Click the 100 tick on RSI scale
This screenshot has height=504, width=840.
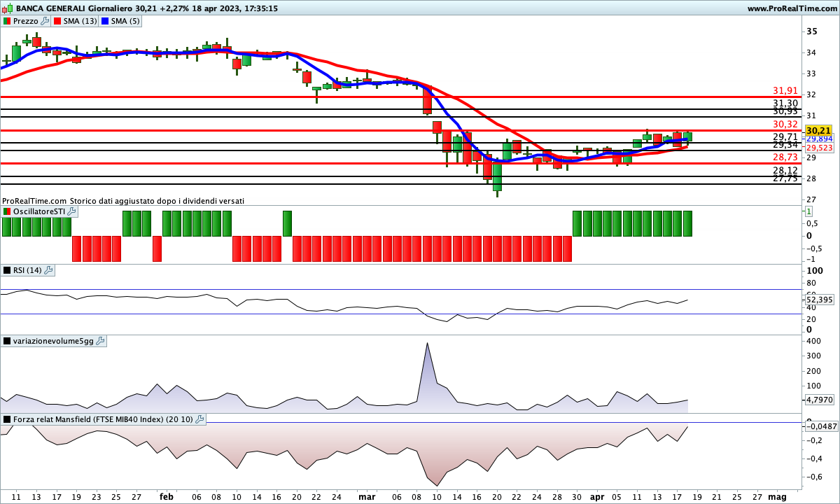point(813,270)
